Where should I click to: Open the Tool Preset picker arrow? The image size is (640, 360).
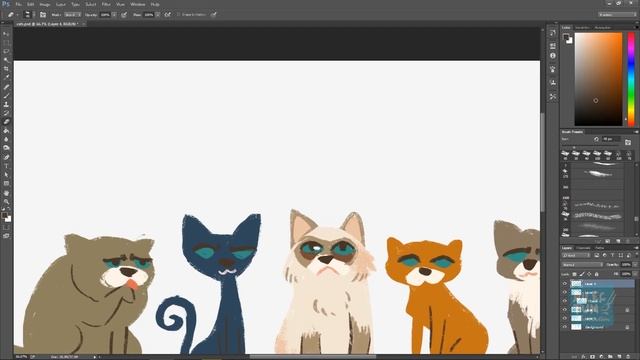tap(17, 15)
